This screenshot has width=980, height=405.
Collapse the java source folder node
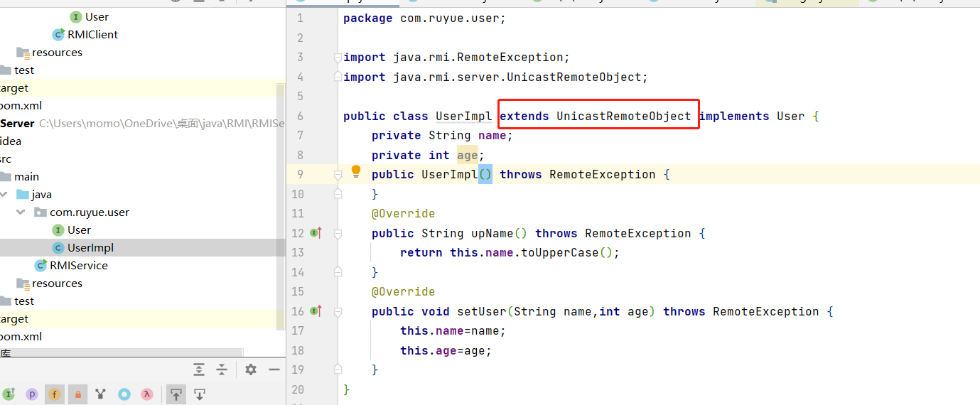4,195
